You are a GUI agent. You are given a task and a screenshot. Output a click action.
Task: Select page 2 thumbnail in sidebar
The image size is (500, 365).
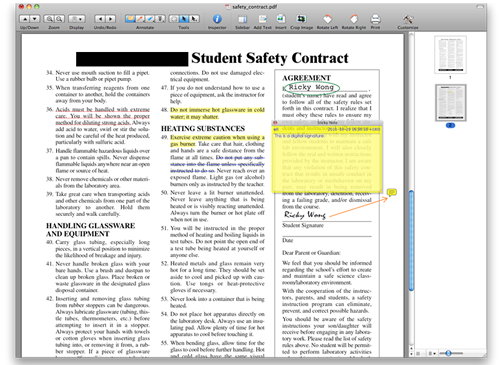[x=450, y=103]
